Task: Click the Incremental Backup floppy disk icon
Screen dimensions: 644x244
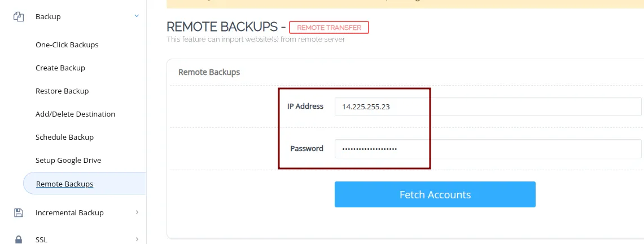Action: click(18, 212)
